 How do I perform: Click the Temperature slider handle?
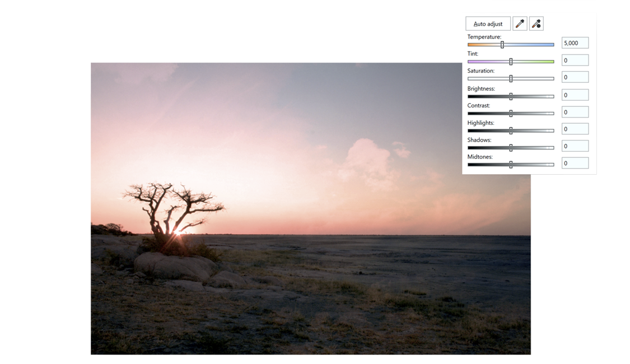(502, 44)
